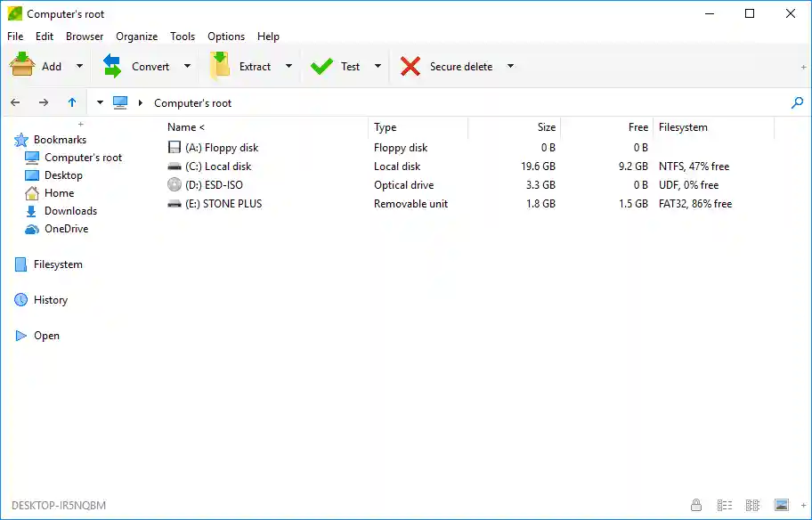Toggle flat browsing view in status bar
Screen dimensions: 812x520
[752, 505]
